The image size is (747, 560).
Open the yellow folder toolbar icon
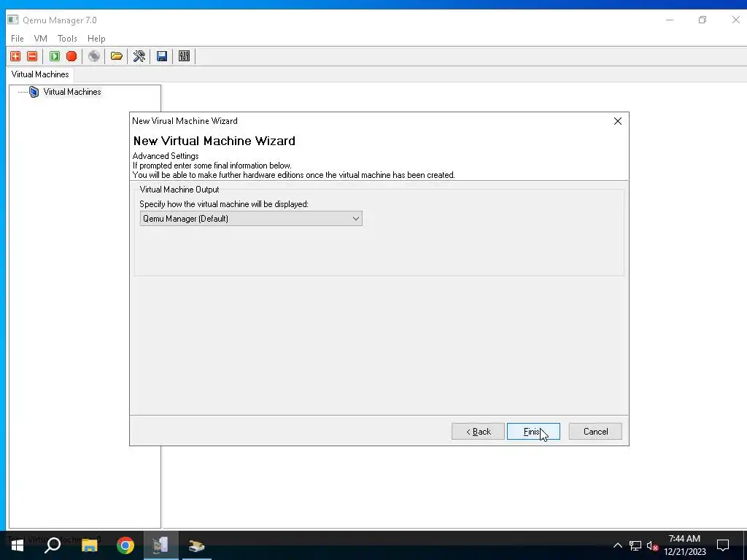pyautogui.click(x=116, y=56)
